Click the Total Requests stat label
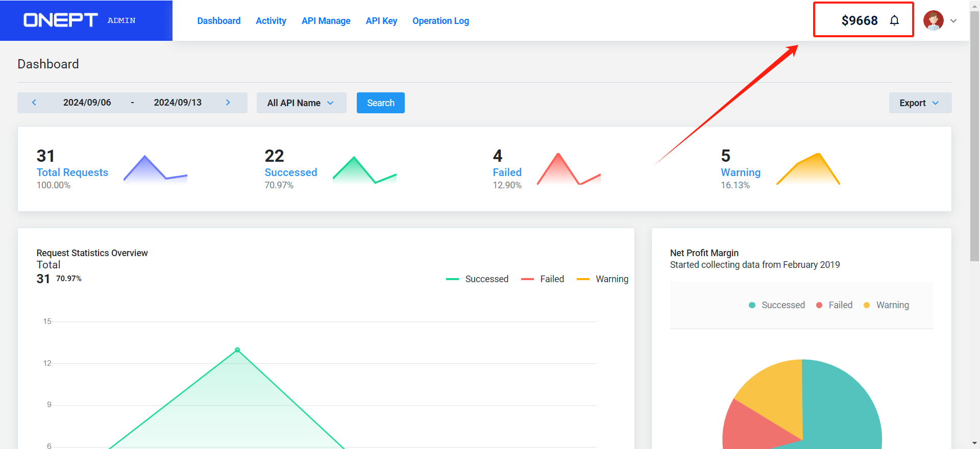The width and height of the screenshot is (980, 449). coord(72,172)
